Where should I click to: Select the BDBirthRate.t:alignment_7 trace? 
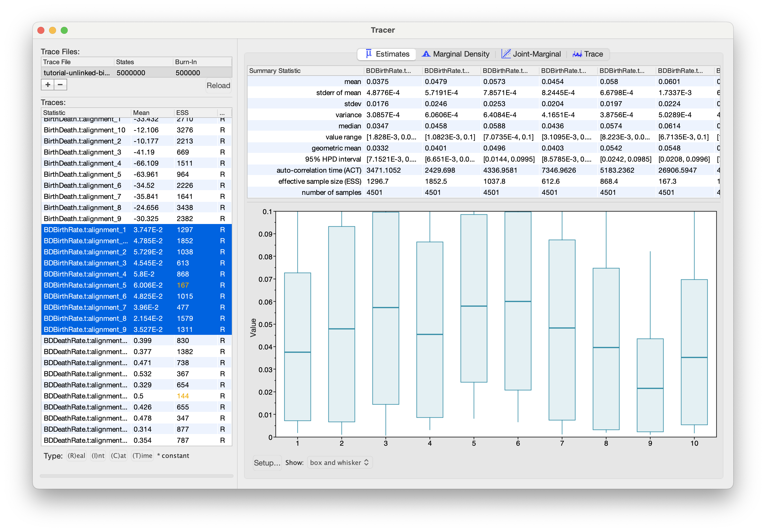[x=136, y=307]
